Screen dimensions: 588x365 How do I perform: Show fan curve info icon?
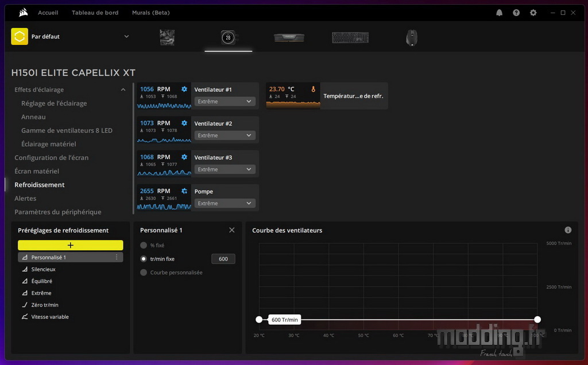568,230
